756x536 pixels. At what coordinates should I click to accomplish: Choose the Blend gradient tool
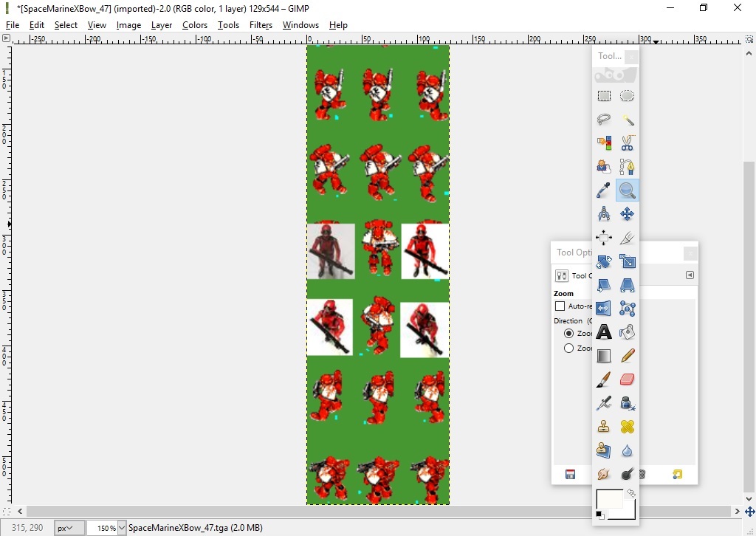(604, 356)
